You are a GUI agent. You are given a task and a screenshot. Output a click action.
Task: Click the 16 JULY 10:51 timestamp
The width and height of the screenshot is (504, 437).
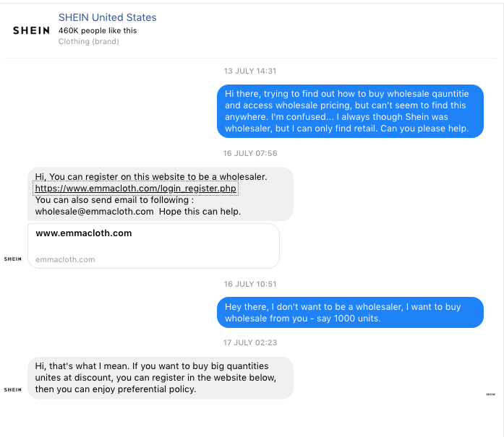click(x=250, y=284)
